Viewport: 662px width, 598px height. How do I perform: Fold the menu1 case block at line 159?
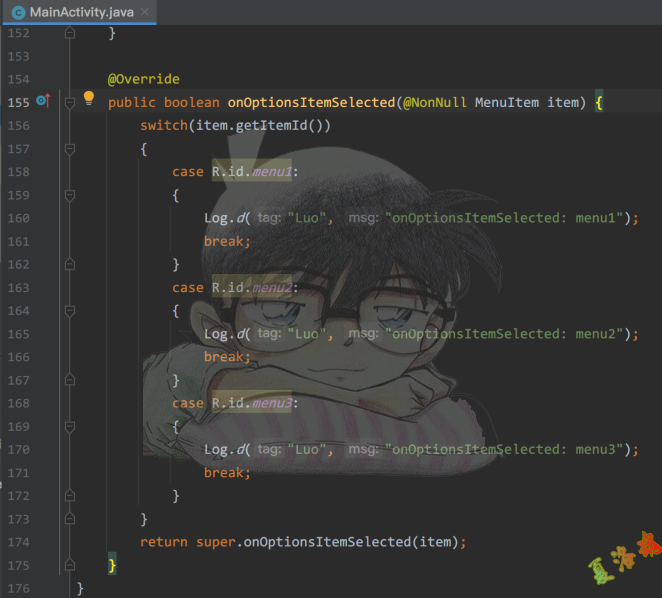click(x=69, y=195)
